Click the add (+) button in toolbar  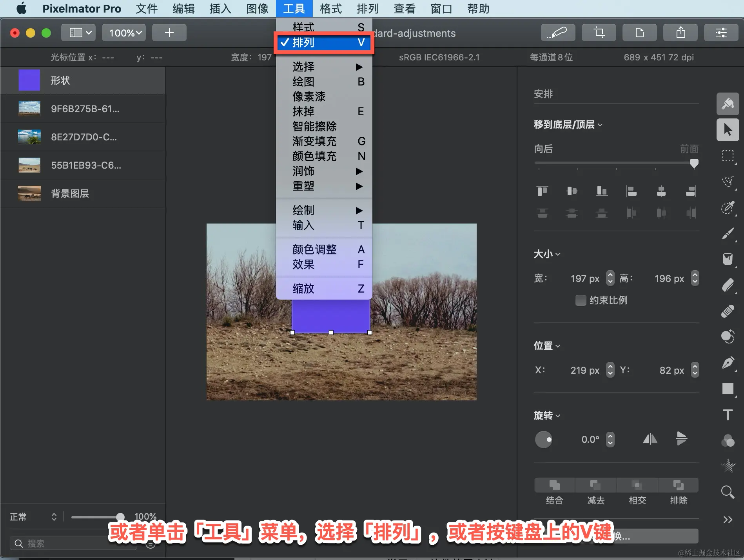[169, 33]
